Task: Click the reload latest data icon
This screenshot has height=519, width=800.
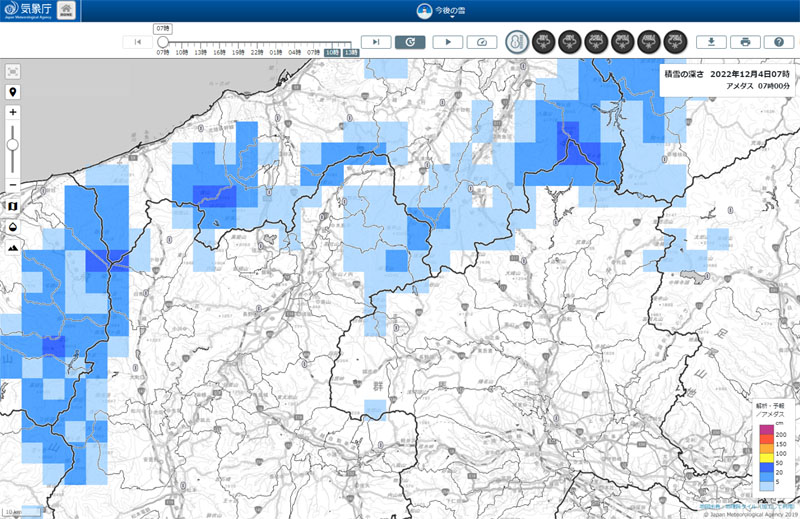Action: click(410, 42)
